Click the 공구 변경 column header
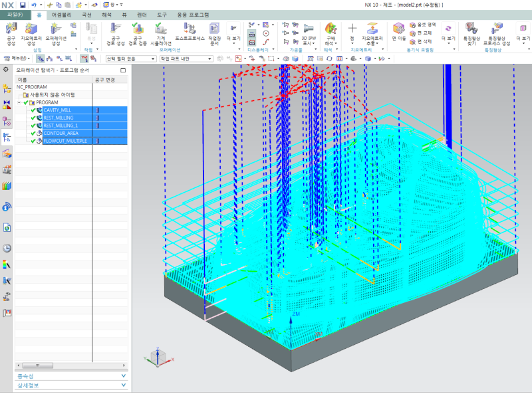This screenshot has height=400, width=532. 104,80
